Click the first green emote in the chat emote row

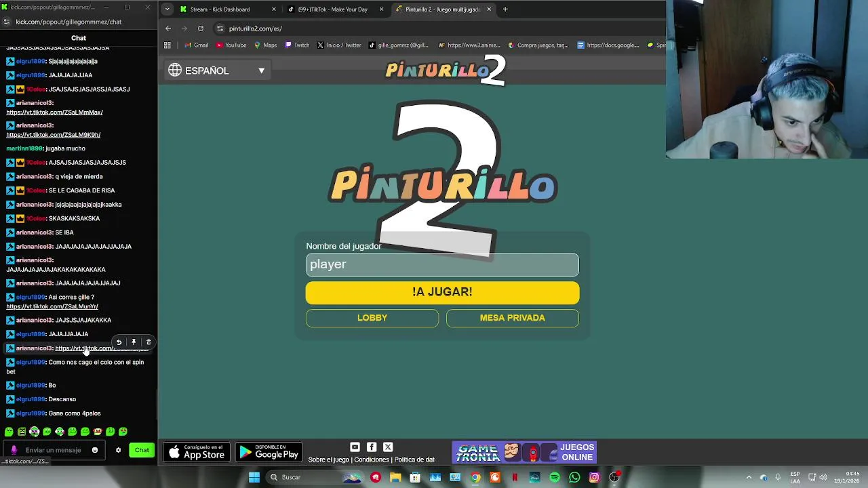pos(9,432)
